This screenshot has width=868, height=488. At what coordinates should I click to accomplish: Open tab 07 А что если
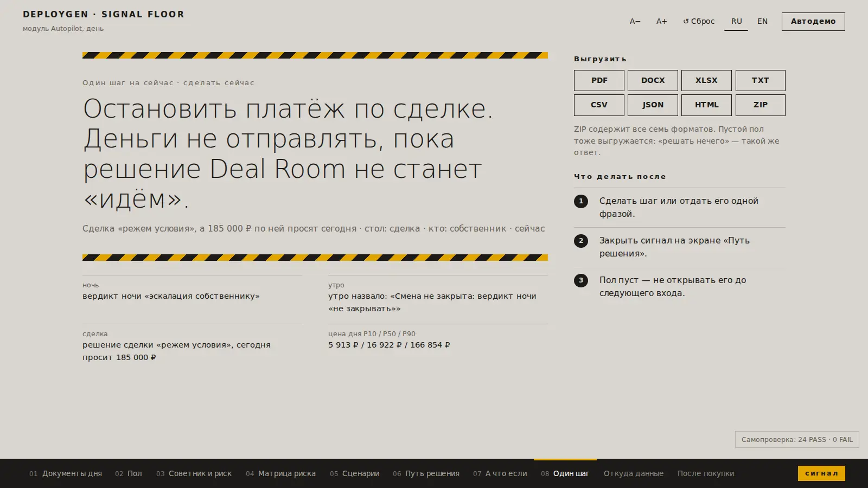(500, 473)
